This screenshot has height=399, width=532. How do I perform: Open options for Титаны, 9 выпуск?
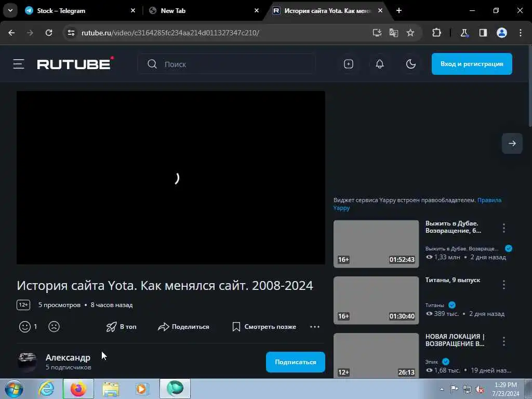click(504, 284)
